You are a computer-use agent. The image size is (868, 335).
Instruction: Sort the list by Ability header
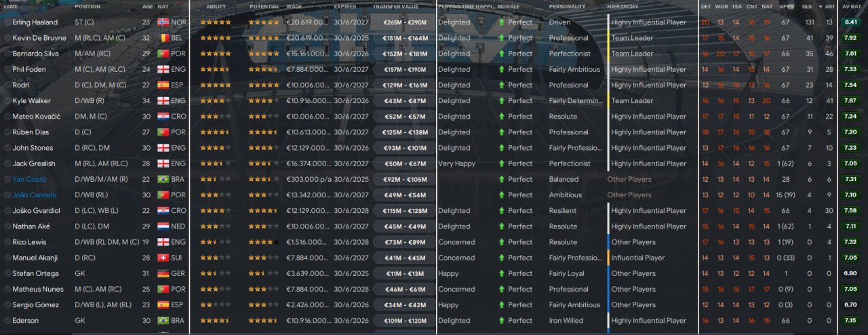coord(216,6)
